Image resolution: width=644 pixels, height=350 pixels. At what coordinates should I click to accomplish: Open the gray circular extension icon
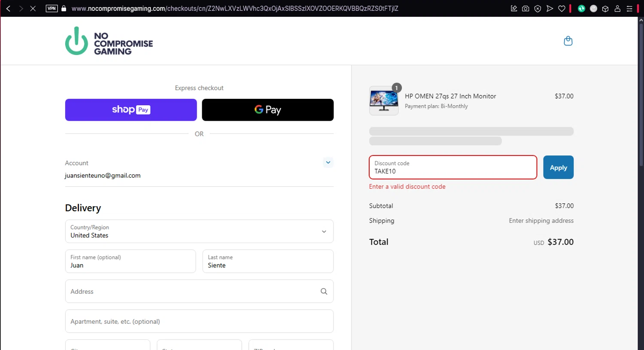(x=593, y=9)
